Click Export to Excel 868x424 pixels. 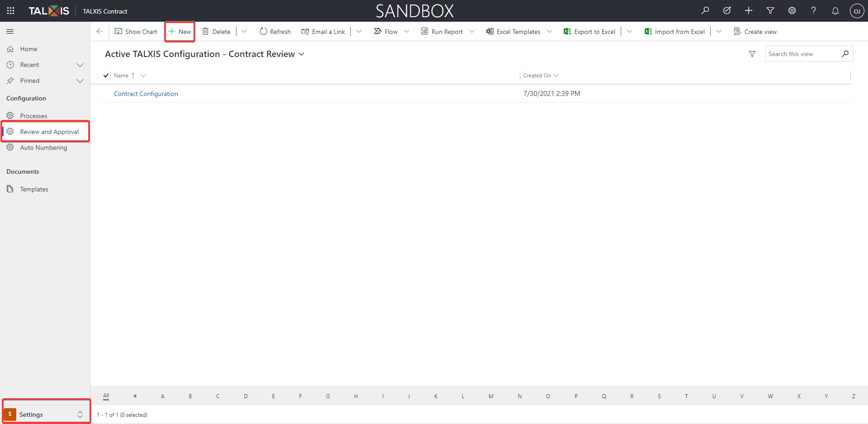tap(590, 32)
